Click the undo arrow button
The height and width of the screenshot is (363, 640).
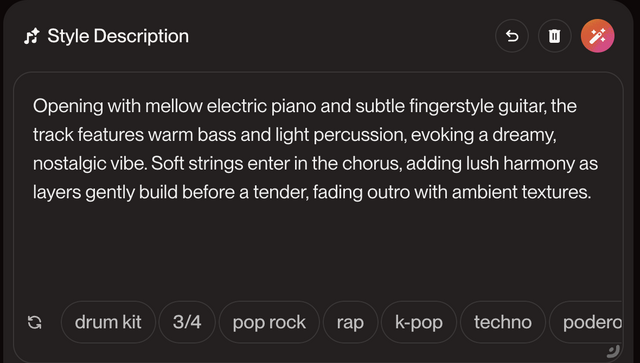pos(512,36)
